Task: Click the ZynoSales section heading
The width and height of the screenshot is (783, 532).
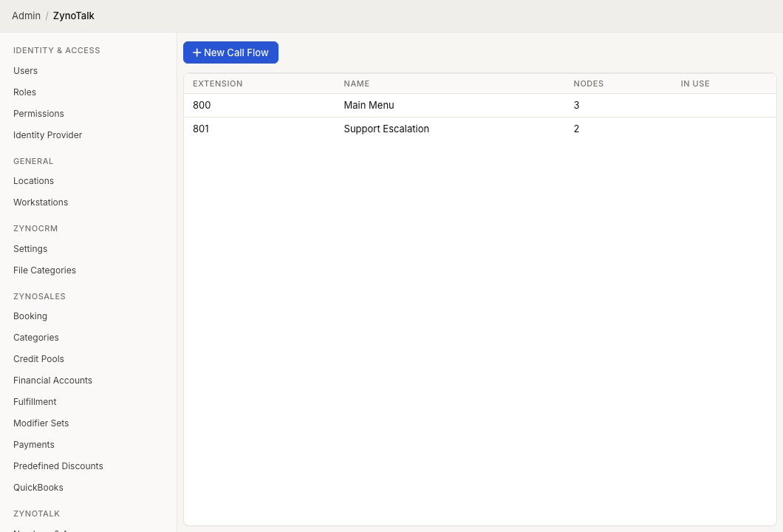Action: coord(39,296)
